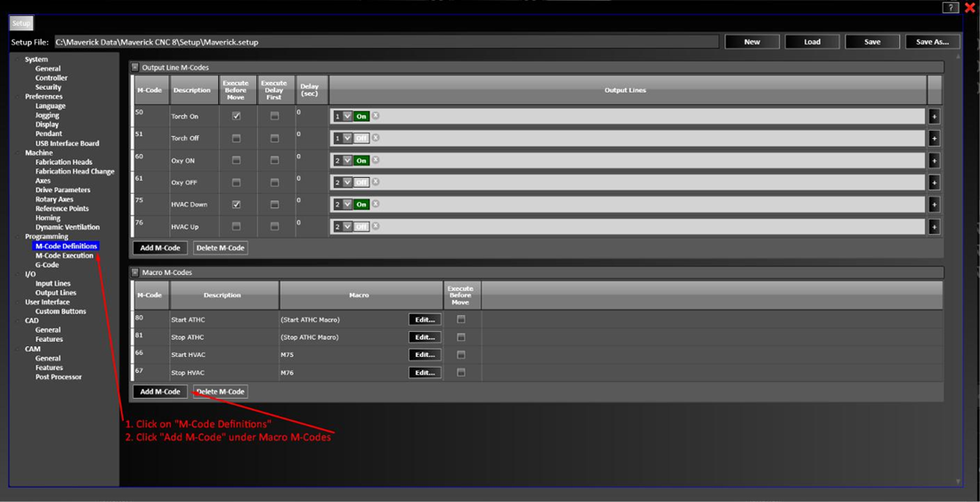Click the Load setup button
Viewport: 980px width, 502px height.
pyautogui.click(x=812, y=42)
